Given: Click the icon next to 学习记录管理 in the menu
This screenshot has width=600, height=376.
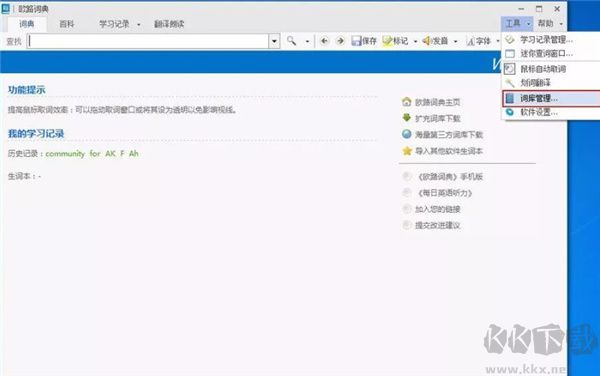Looking at the screenshot, I should (x=510, y=39).
